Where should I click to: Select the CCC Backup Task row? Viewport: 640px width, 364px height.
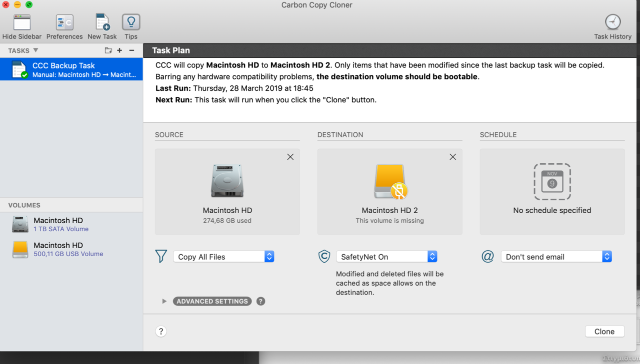click(x=71, y=69)
